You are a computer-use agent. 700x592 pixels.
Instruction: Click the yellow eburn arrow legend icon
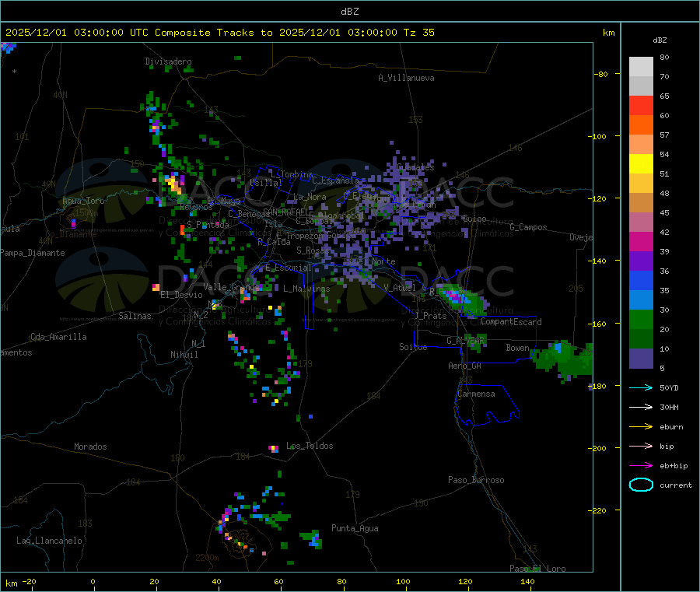tap(641, 426)
